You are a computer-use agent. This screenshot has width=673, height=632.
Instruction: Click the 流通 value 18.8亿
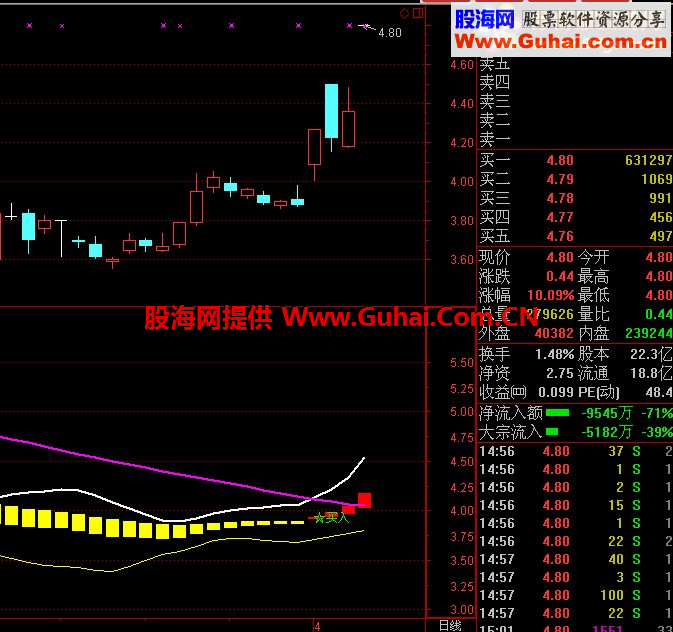tap(651, 373)
